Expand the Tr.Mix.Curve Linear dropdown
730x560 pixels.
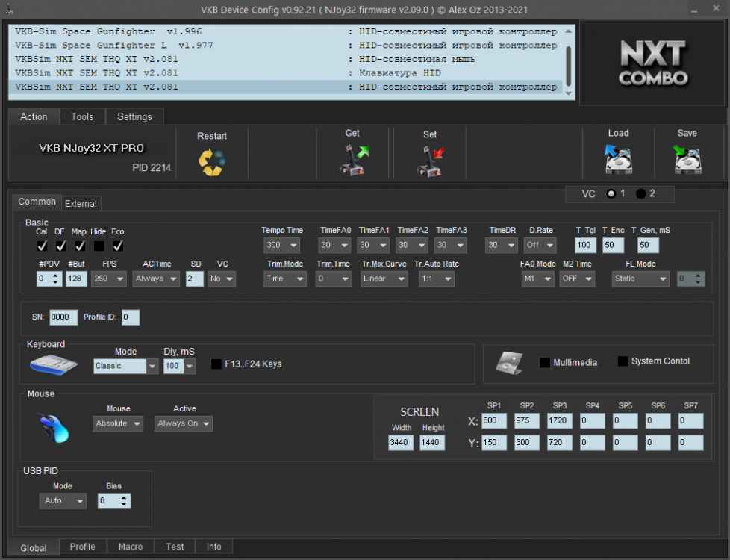384,279
